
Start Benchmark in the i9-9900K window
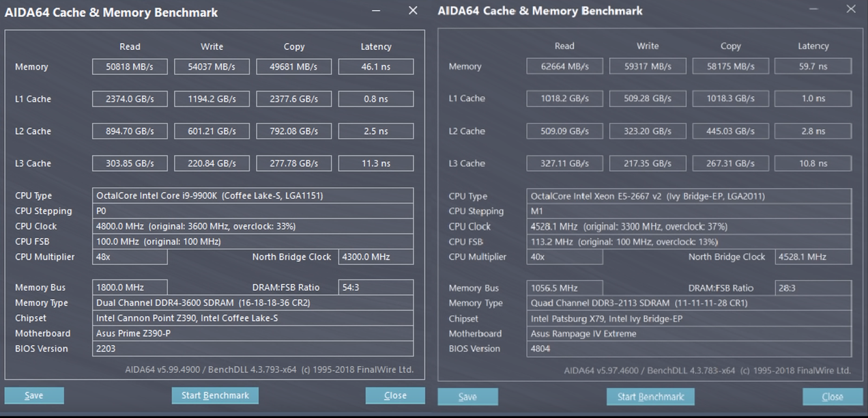(215, 395)
